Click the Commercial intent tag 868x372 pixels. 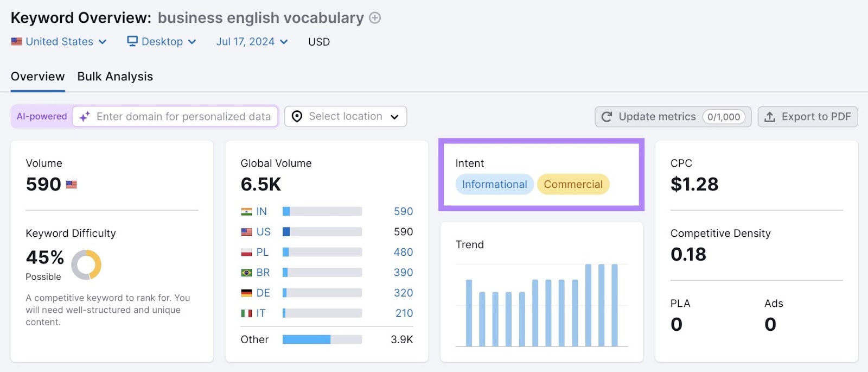573,185
